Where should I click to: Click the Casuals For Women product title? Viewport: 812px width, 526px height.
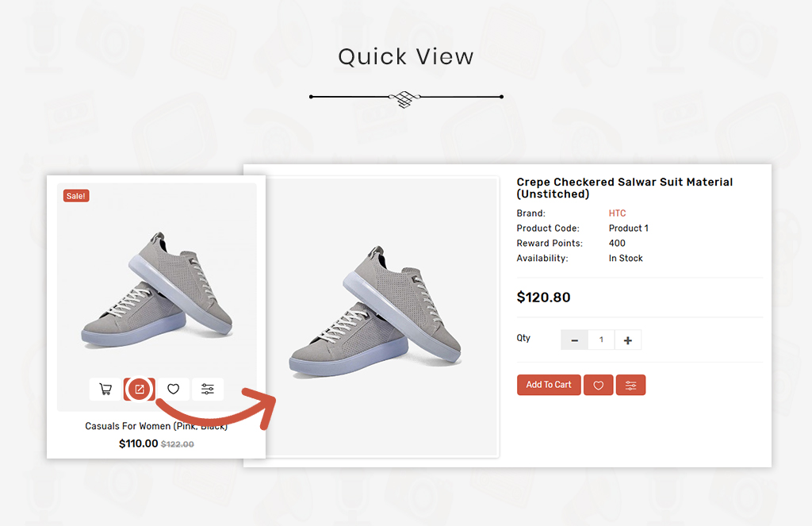coord(156,426)
